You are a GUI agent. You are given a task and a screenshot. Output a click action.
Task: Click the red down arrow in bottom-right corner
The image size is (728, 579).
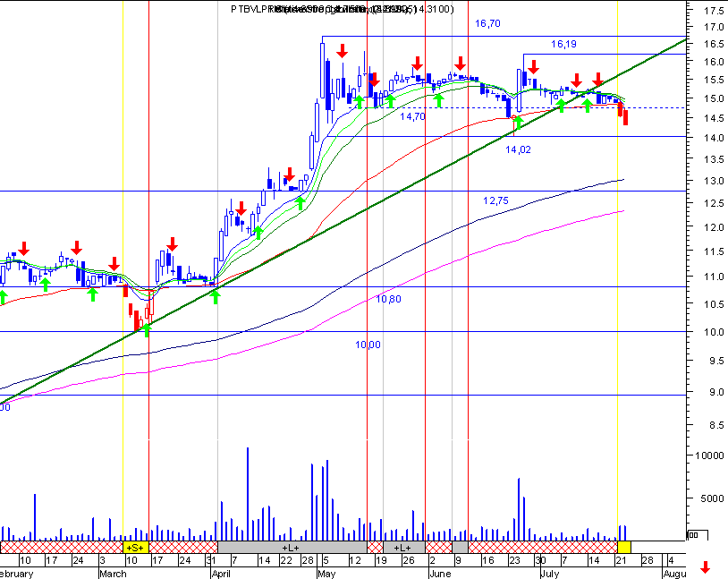[706, 567]
